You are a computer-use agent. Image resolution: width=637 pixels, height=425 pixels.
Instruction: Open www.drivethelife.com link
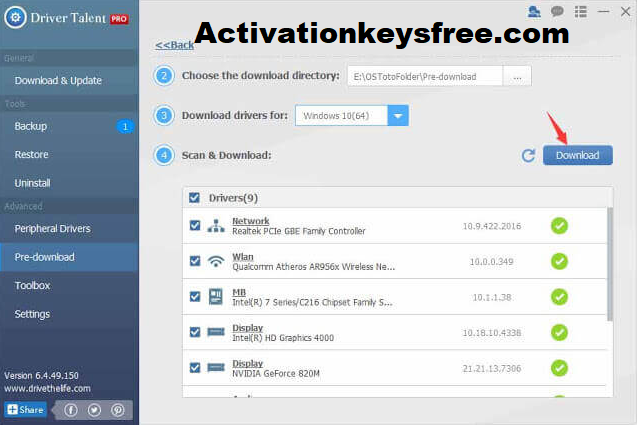pyautogui.click(x=48, y=388)
